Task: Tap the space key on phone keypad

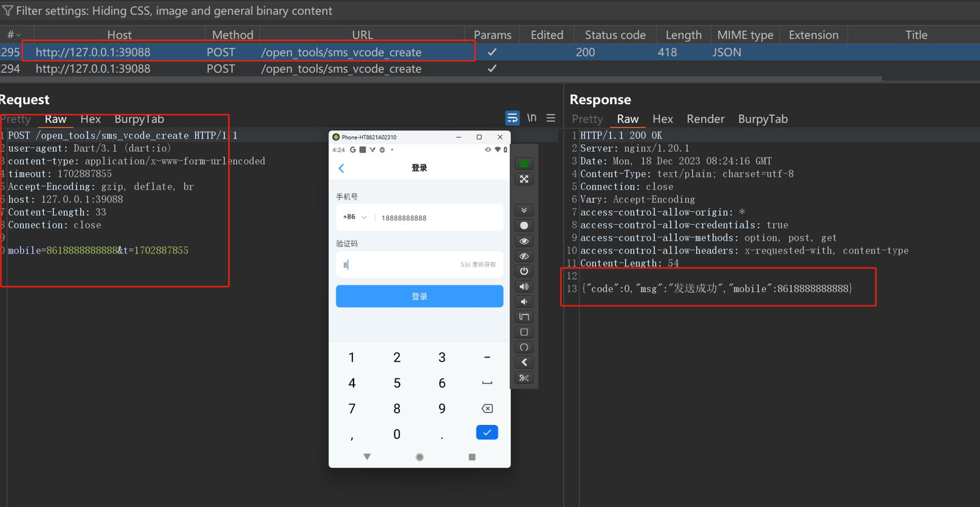Action: [487, 383]
